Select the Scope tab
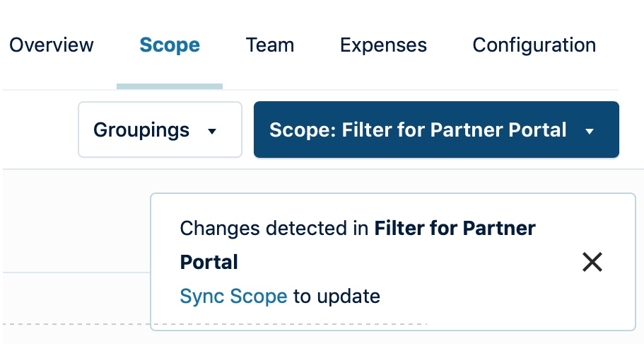644x344 pixels. coord(170,45)
